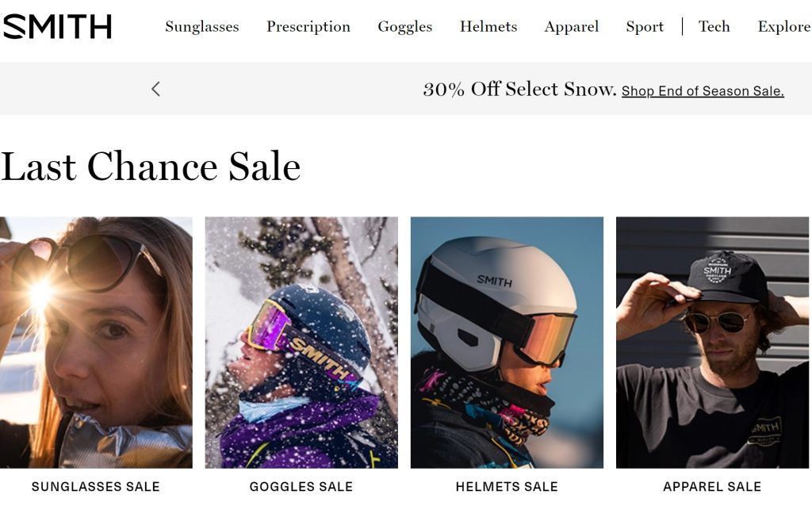Open the Goggles menu
The height and width of the screenshot is (510, 812).
[404, 27]
